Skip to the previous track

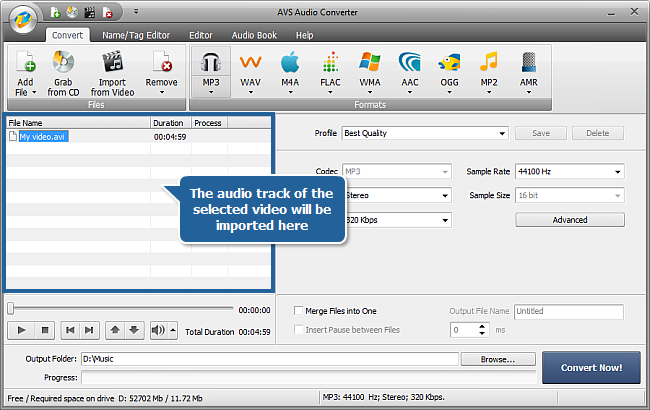point(70,330)
